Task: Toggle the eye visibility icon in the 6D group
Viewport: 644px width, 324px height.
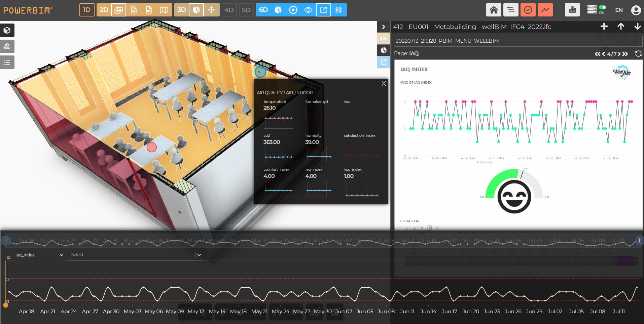Action: point(308,10)
